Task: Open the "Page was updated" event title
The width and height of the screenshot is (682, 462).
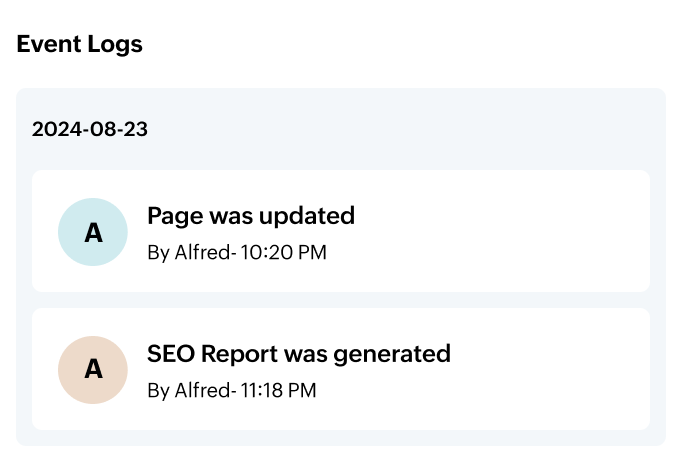Action: click(x=251, y=215)
